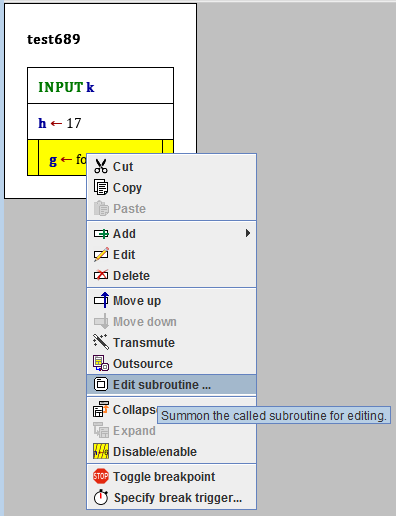
Task: Choose Disable/enable menu entry
Action: click(x=171, y=452)
